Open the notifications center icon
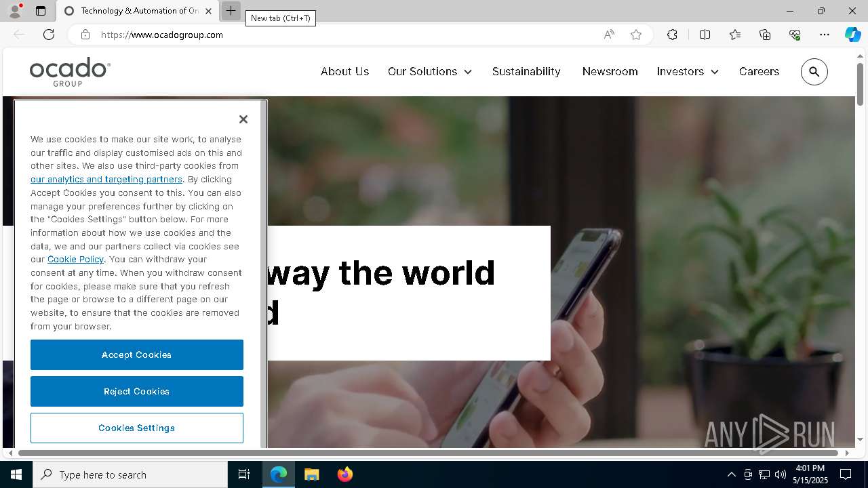This screenshot has width=868, height=488. tap(846, 474)
